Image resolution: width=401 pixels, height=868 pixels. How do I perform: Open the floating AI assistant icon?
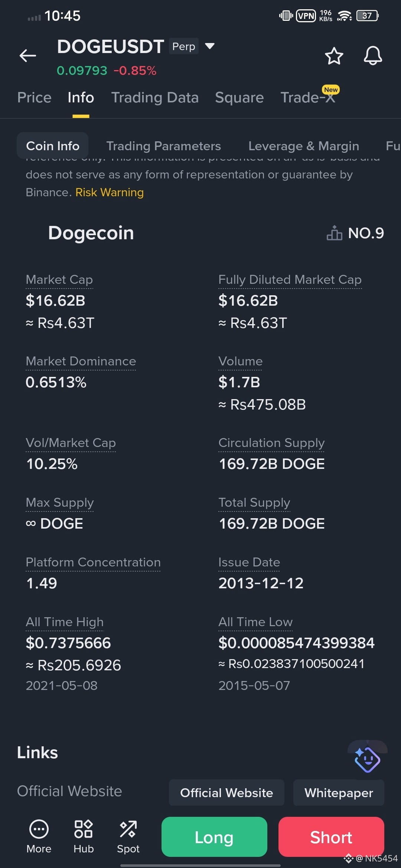tap(367, 759)
